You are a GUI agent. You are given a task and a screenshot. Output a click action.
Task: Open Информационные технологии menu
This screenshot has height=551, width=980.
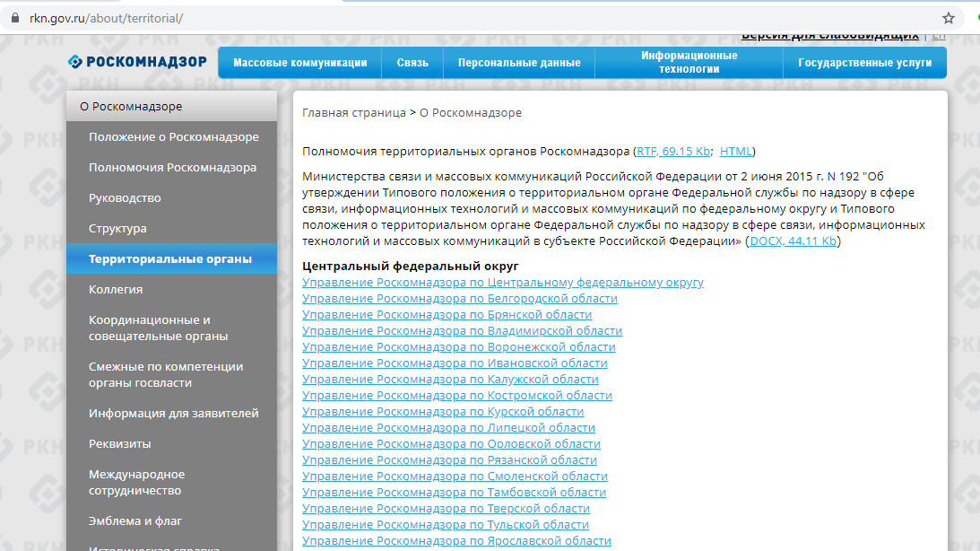tap(689, 63)
